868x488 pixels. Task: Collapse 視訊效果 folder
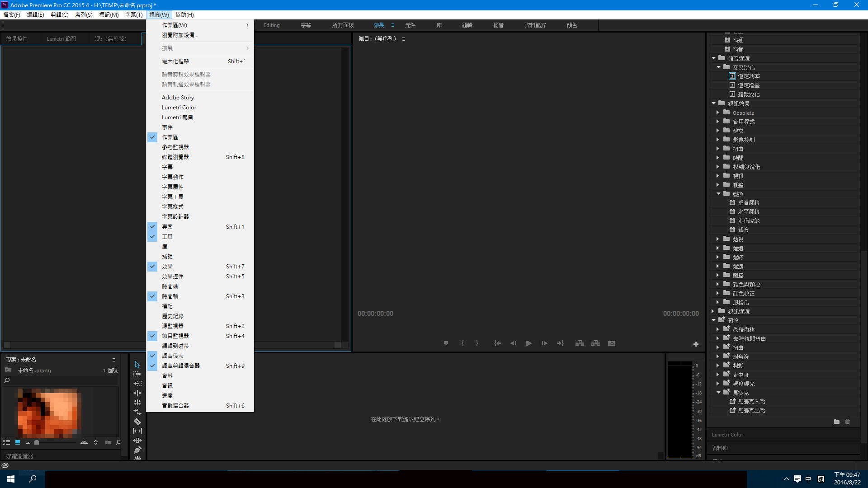click(x=714, y=103)
